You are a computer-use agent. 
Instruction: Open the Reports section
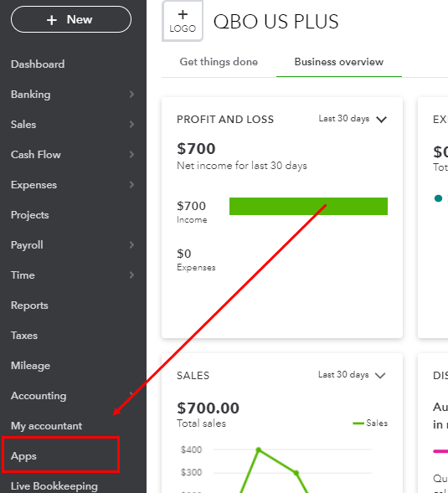[29, 306]
